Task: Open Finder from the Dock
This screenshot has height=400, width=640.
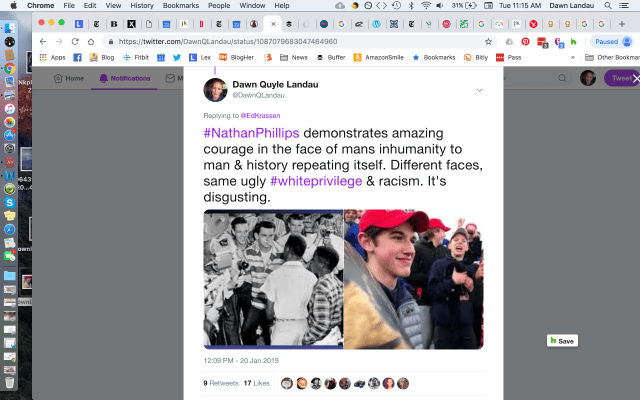Action: coord(9,28)
